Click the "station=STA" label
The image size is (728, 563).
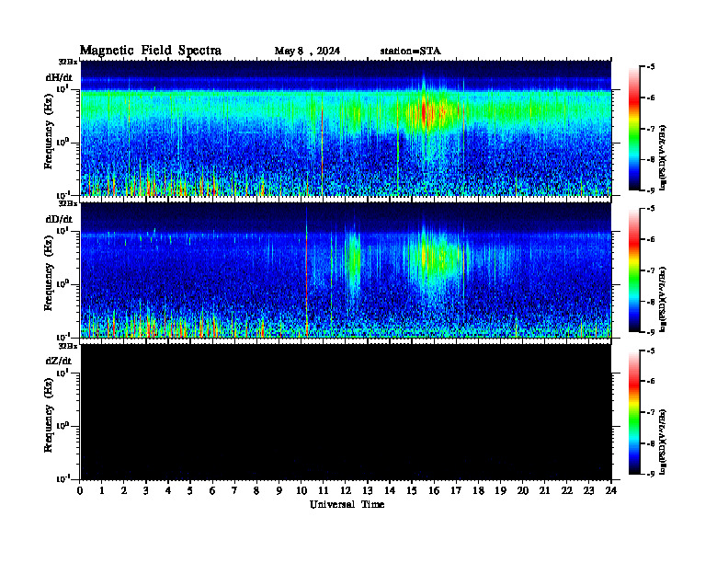click(x=411, y=52)
